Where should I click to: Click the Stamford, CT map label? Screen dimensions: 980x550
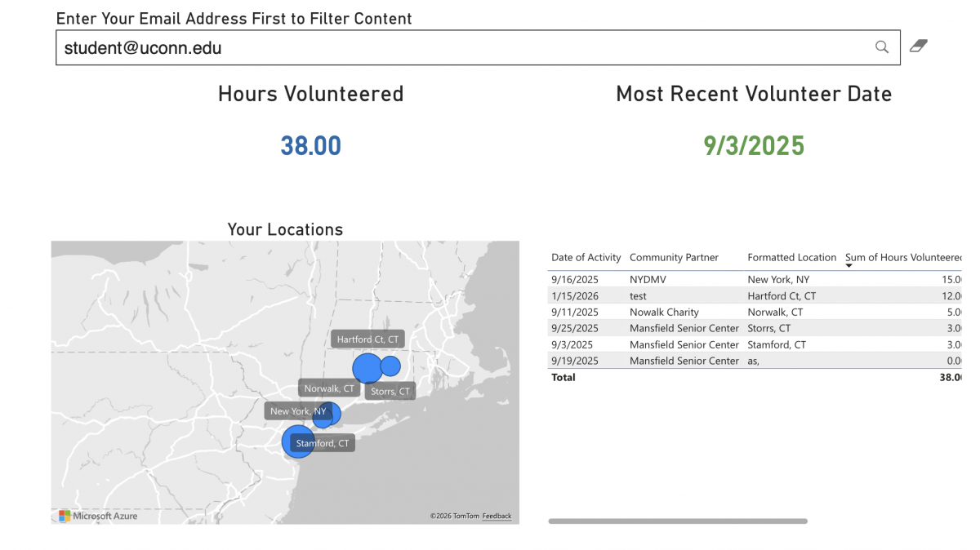323,443
